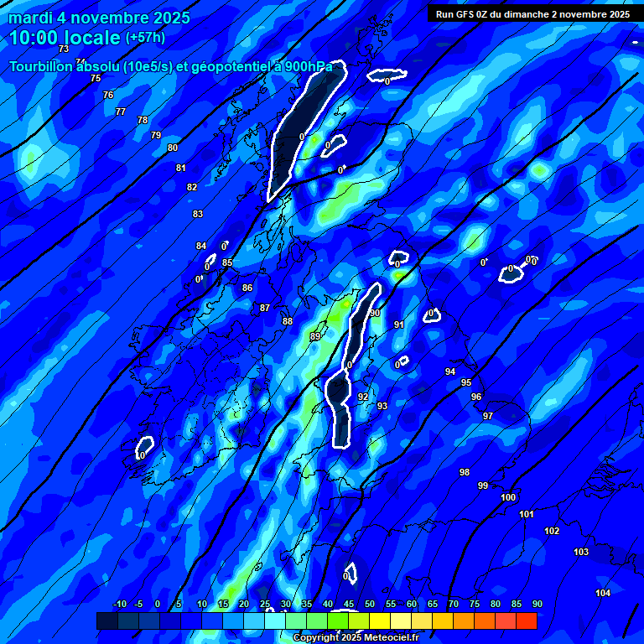The width and height of the screenshot is (644, 644).
Task: Click the 'Run GFS 0Z' header banner
Action: pyautogui.click(x=532, y=13)
